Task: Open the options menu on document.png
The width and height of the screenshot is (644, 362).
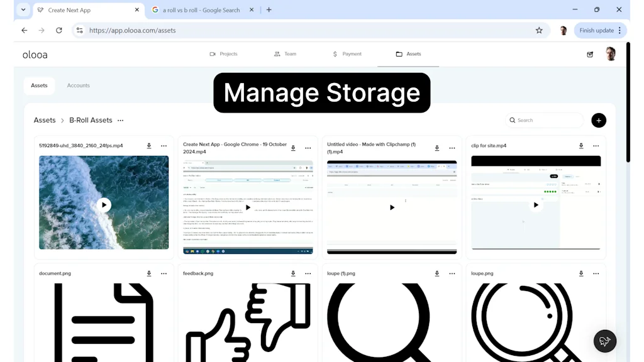Action: 164,273
